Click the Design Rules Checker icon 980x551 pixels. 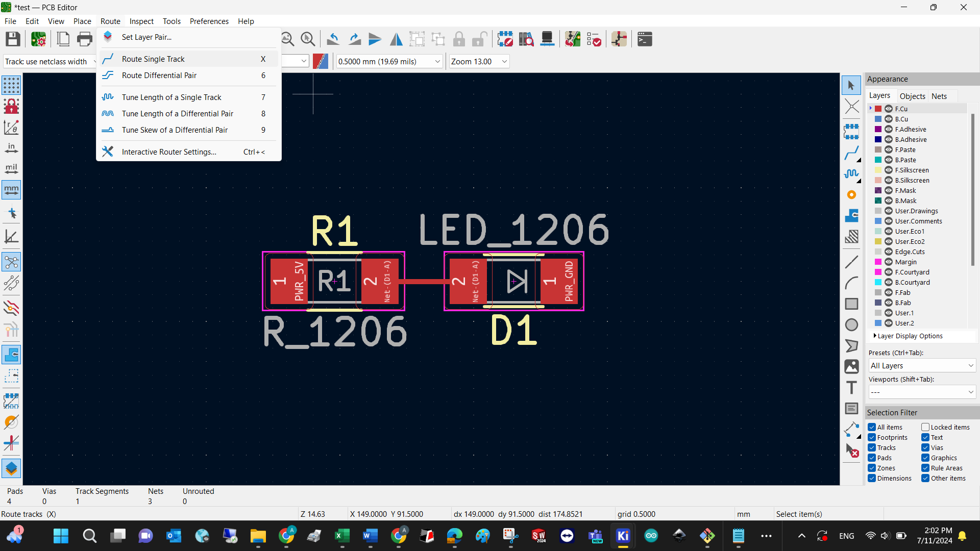click(x=594, y=39)
